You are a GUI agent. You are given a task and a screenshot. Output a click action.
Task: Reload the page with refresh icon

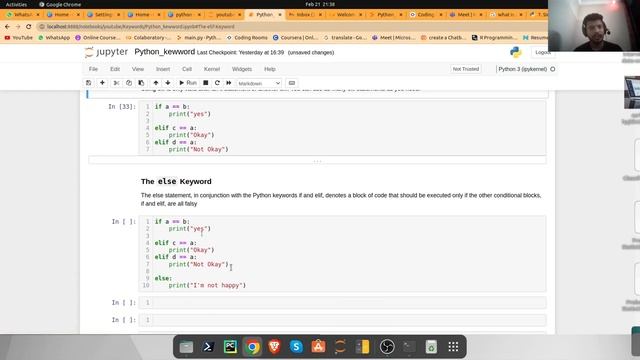pos(29,27)
